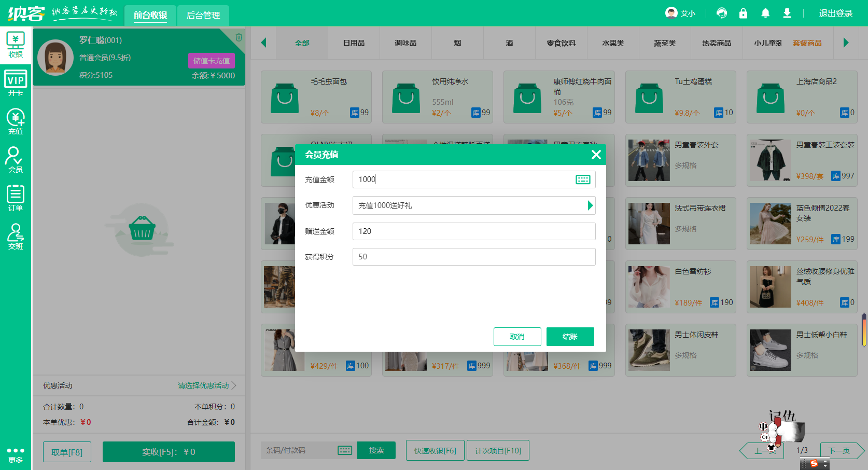The width and height of the screenshot is (868, 470).
Task: Expand the 优惠活动 promotion dropdown
Action: point(590,205)
